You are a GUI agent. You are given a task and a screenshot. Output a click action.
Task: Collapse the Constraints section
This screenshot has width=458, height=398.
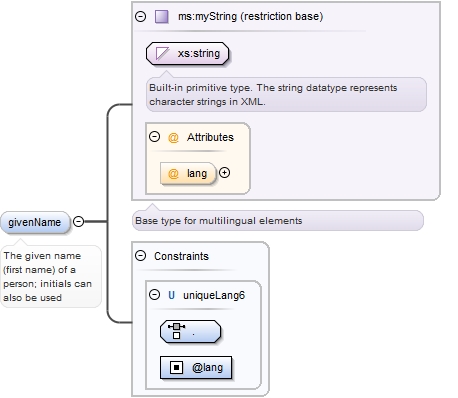[141, 256]
